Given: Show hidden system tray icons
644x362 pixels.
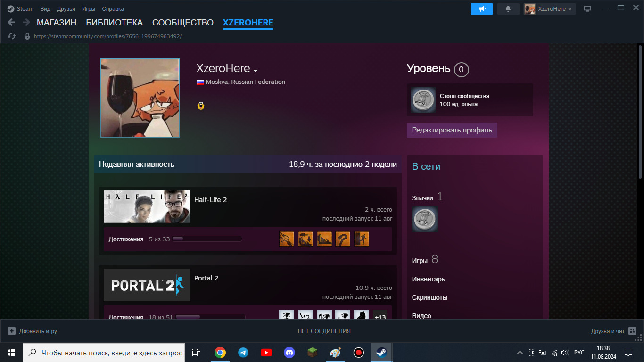Looking at the screenshot, I should pyautogui.click(x=520, y=353).
